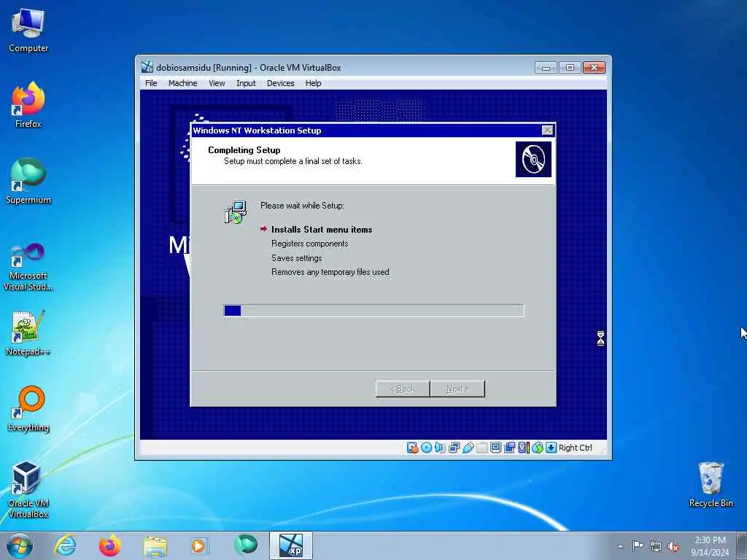This screenshot has height=560, width=747.
Task: Click the 'Registers components' text
Action: (309, 244)
